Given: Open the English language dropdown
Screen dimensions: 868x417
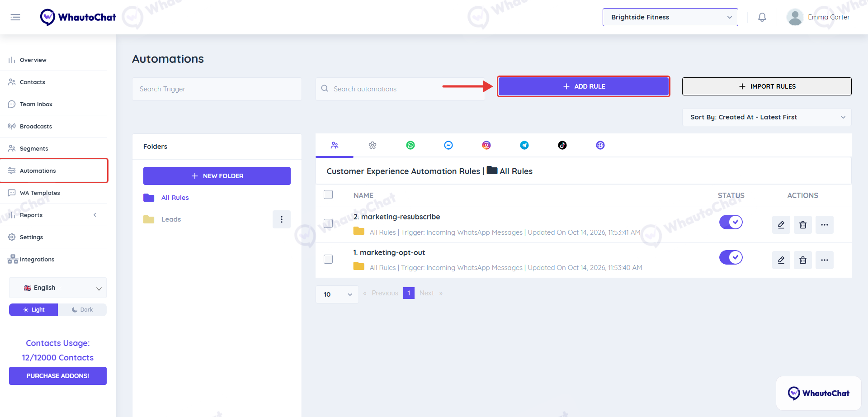Looking at the screenshot, I should 58,288.
